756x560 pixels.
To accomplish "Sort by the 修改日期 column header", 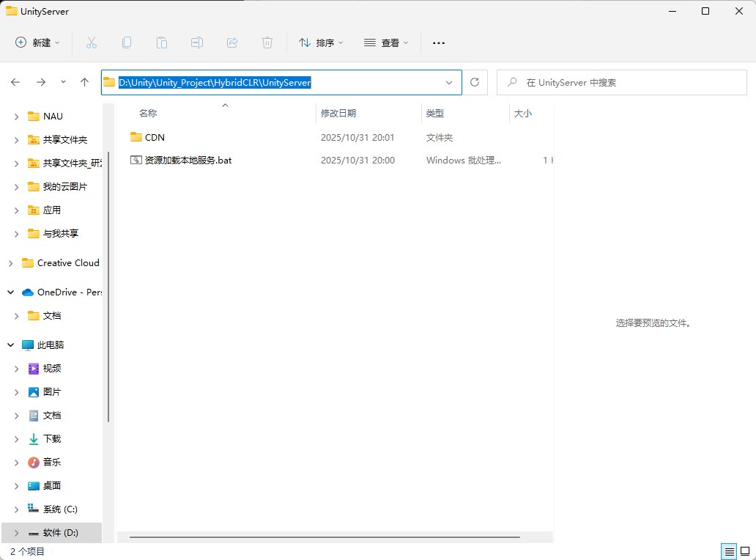I will pyautogui.click(x=338, y=114).
